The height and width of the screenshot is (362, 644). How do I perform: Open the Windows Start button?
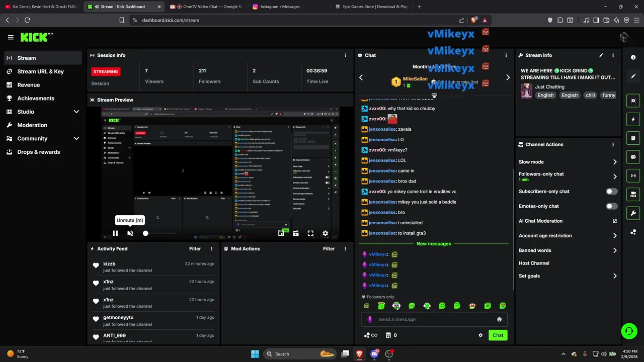click(x=255, y=354)
